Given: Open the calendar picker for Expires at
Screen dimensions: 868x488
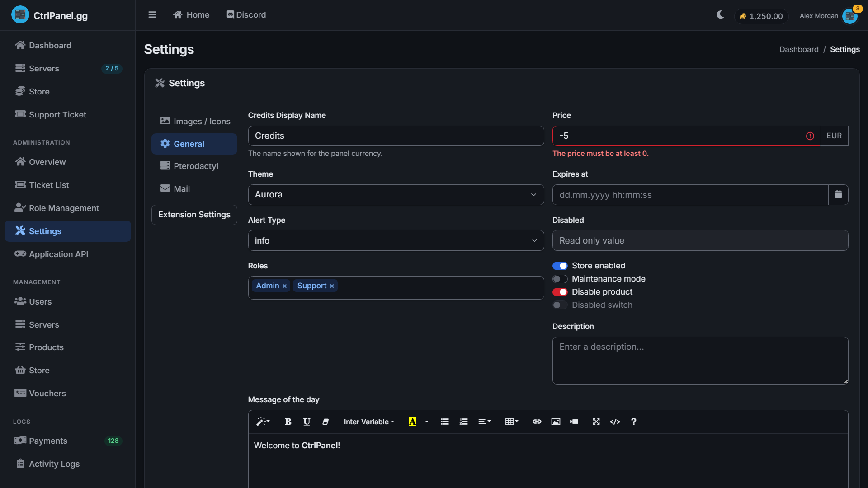Looking at the screenshot, I should pos(838,195).
